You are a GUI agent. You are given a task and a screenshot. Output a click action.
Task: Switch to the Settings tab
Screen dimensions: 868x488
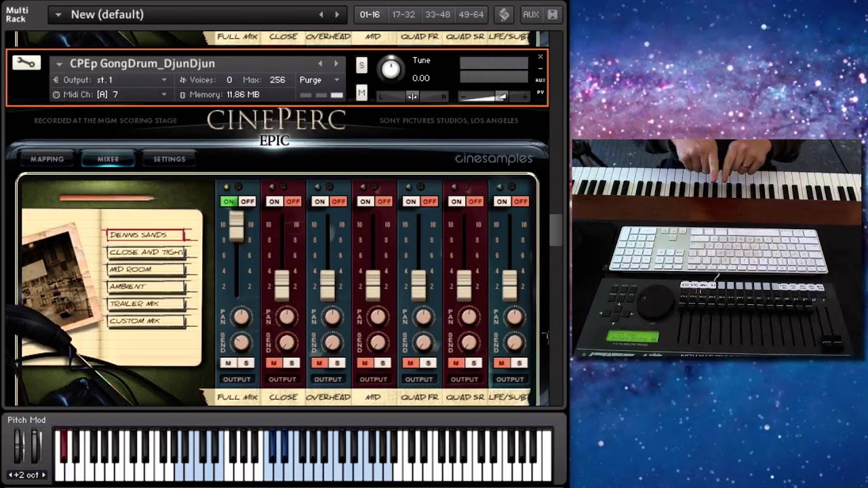coord(170,159)
